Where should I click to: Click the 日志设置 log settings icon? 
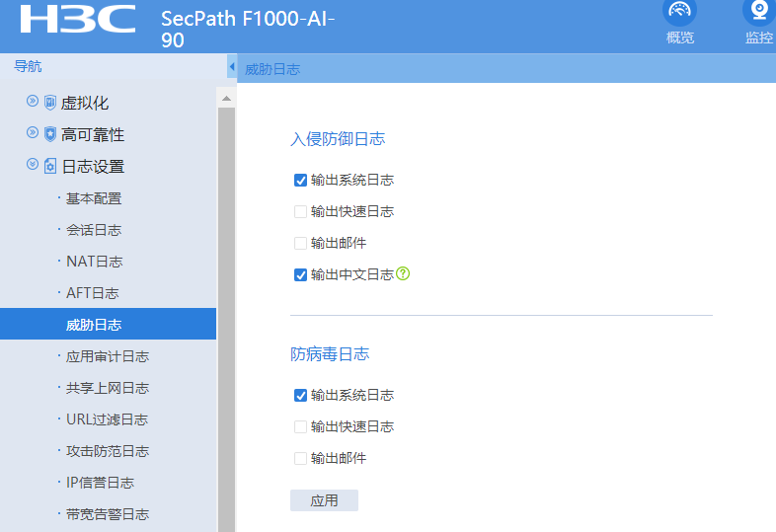pos(50,166)
